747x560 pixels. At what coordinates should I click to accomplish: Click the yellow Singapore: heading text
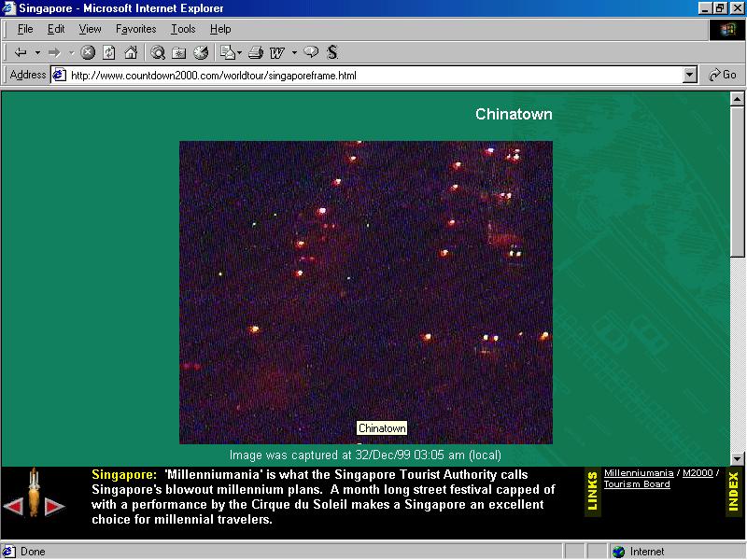[124, 475]
